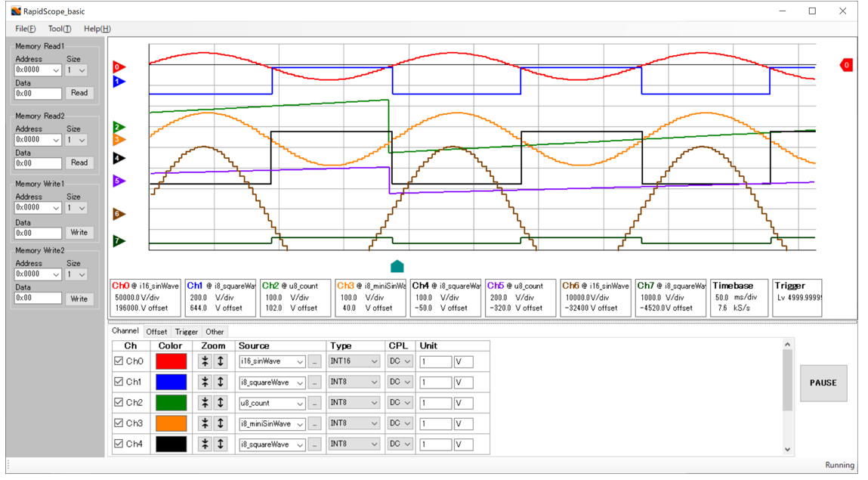Uncheck the Ch0 channel checkbox
The image size is (868, 480).
pos(119,361)
